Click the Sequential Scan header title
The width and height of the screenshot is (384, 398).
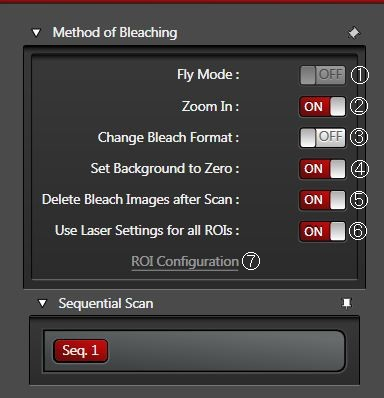click(x=106, y=303)
